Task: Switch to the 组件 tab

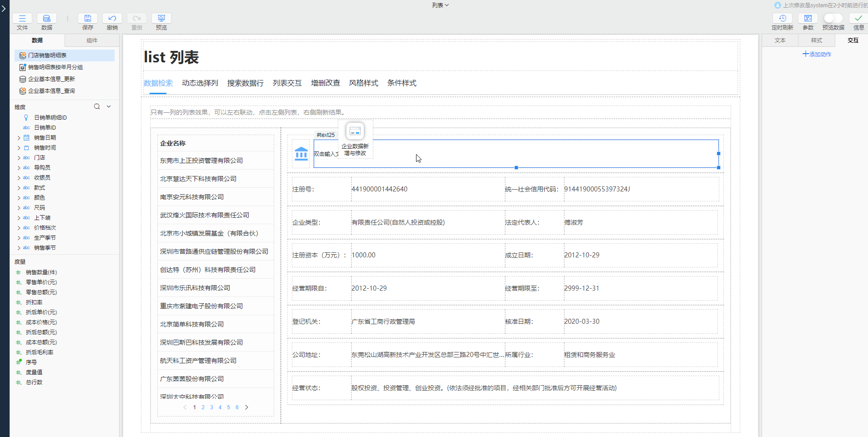Action: [x=92, y=40]
